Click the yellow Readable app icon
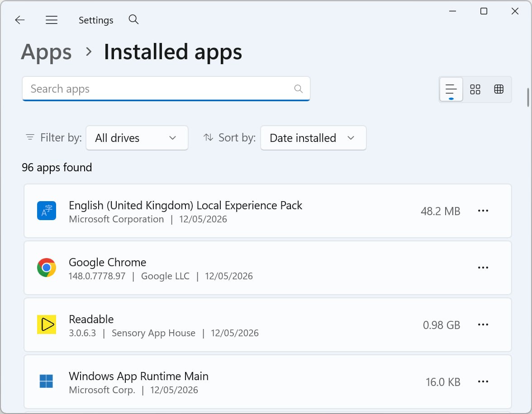Screen dimensions: 532x414 tap(47, 325)
